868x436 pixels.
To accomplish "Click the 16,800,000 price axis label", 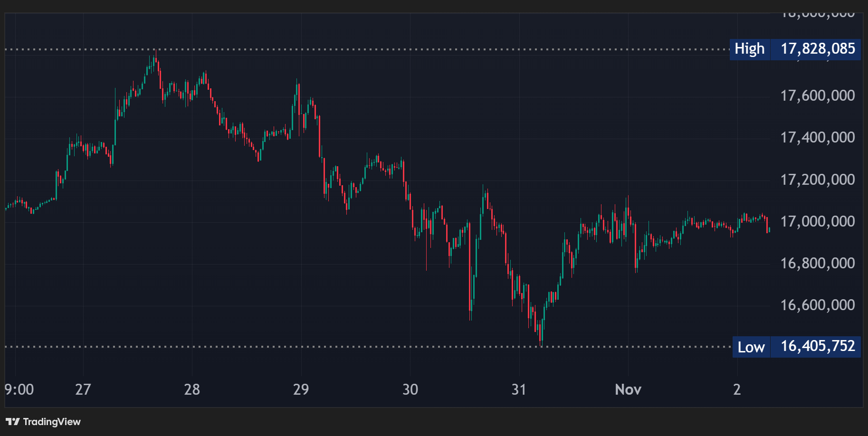I will (x=817, y=263).
